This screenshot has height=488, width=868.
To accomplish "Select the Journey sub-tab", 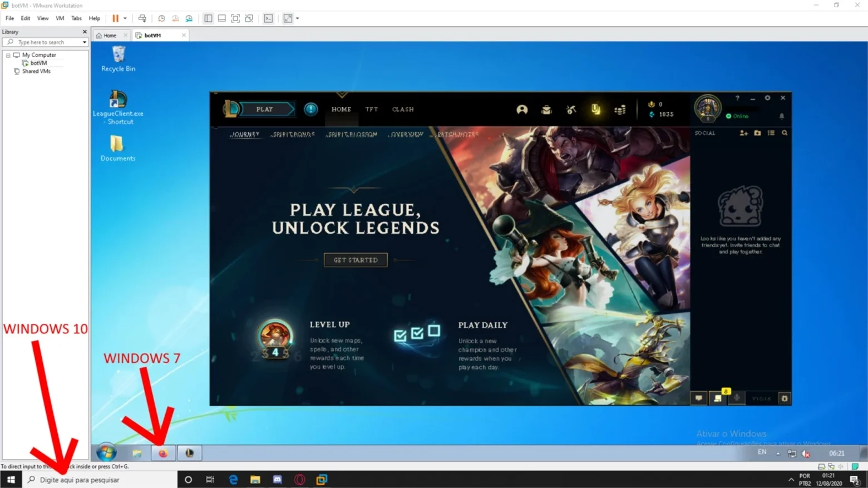I will click(x=245, y=134).
